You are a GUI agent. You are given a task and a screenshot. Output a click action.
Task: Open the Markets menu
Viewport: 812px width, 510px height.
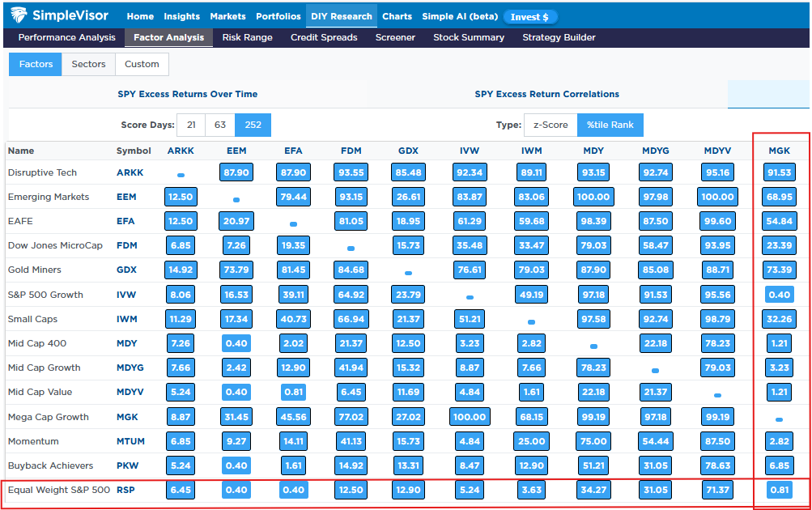click(227, 16)
